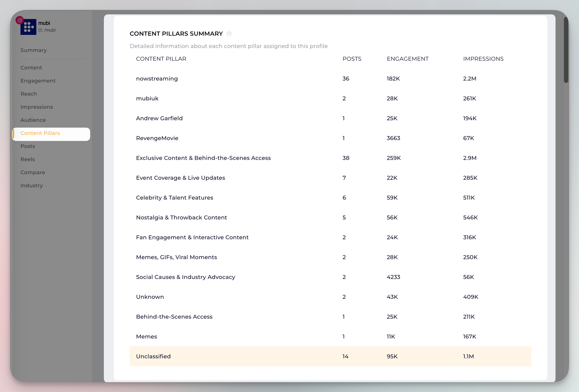
Task: Sort by the Engagement column header
Action: point(407,59)
